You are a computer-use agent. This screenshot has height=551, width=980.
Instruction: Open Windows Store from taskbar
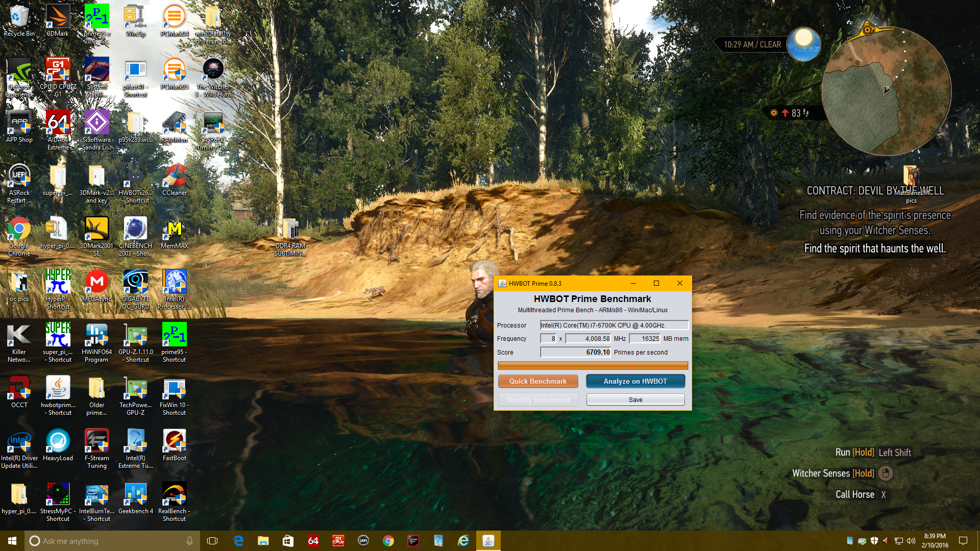tap(288, 541)
